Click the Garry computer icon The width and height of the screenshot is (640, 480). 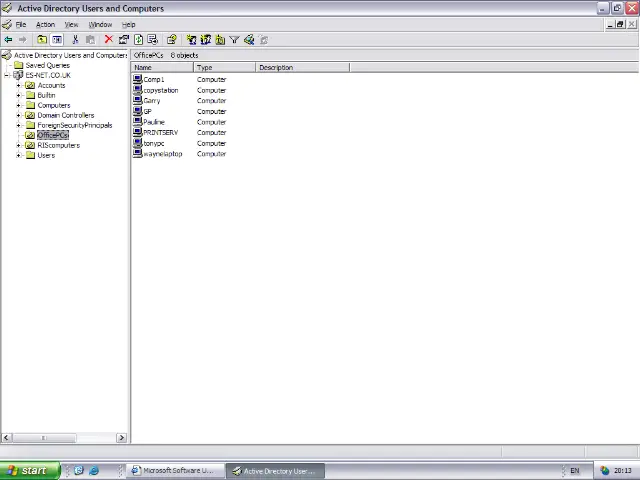tap(138, 100)
